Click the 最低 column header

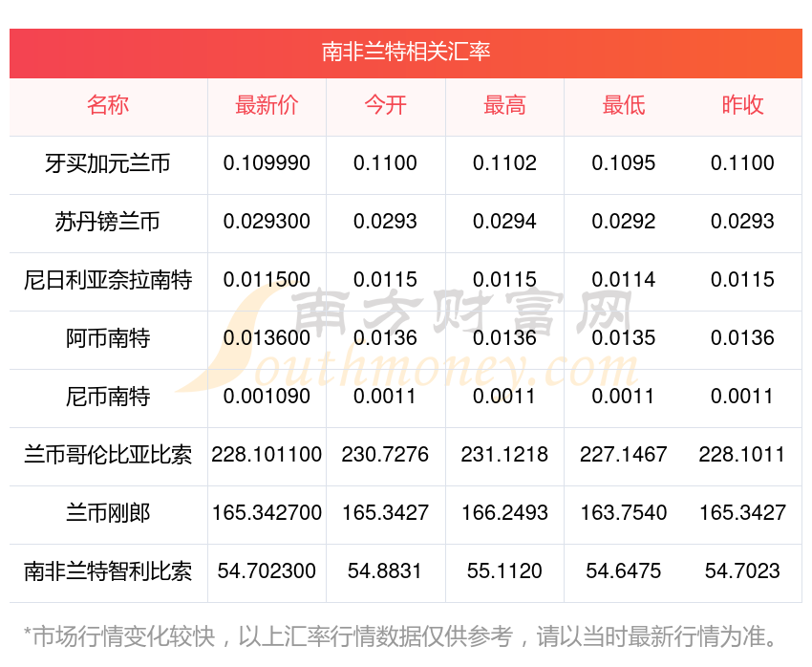624,105
